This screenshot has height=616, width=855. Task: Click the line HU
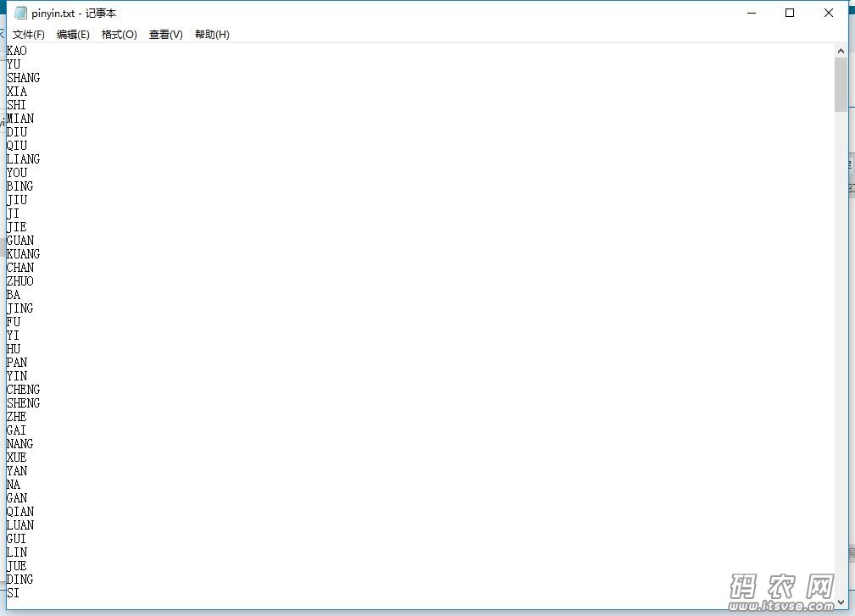click(13, 349)
